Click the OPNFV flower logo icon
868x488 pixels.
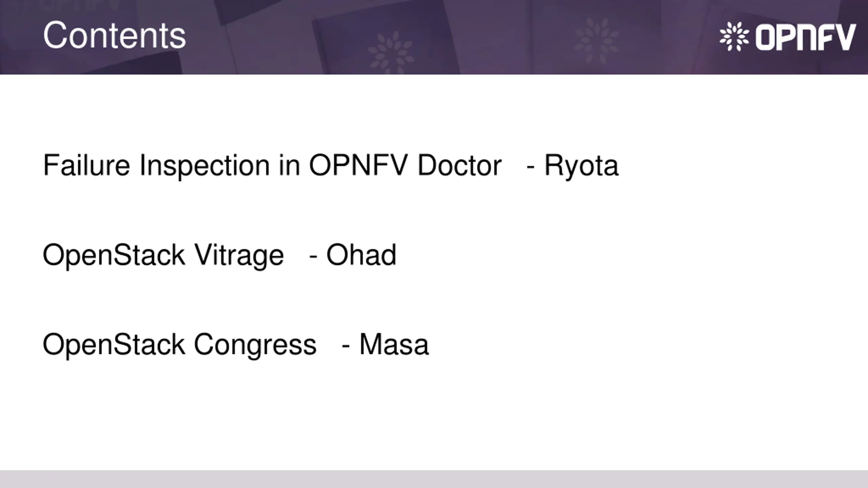pyautogui.click(x=734, y=37)
